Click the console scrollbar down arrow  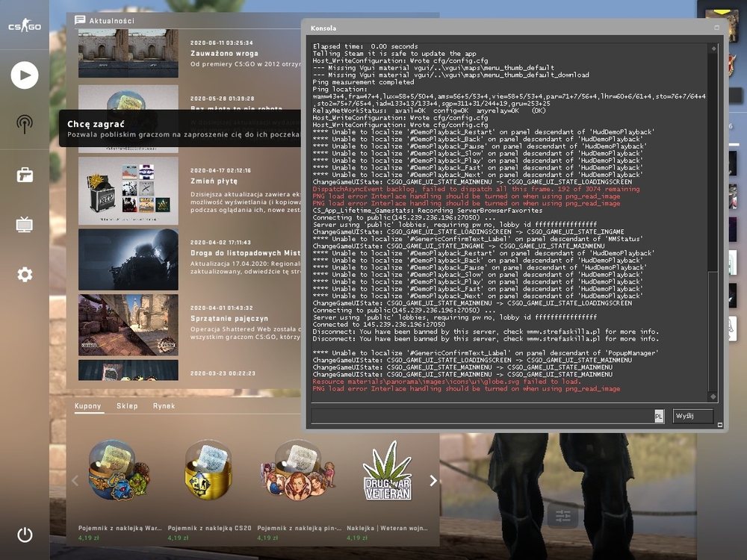713,396
